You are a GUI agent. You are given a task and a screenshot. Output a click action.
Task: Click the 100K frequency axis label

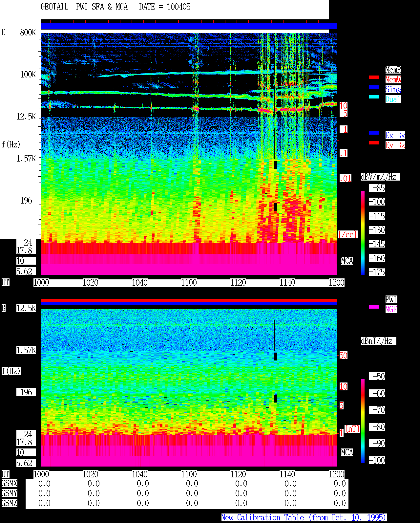[28, 74]
